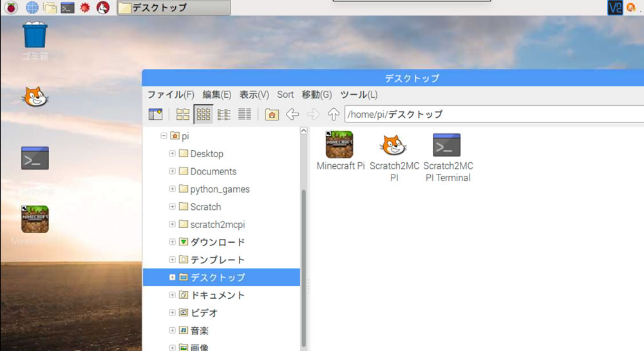Image resolution: width=644 pixels, height=351 pixels.
Task: Expand the テンプレート folder node
Action: click(x=172, y=260)
